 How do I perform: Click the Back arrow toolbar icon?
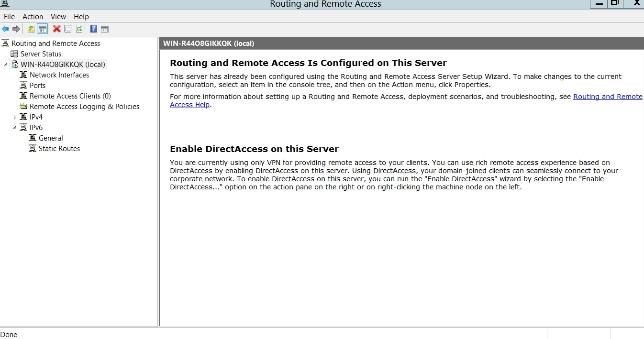[x=5, y=29]
